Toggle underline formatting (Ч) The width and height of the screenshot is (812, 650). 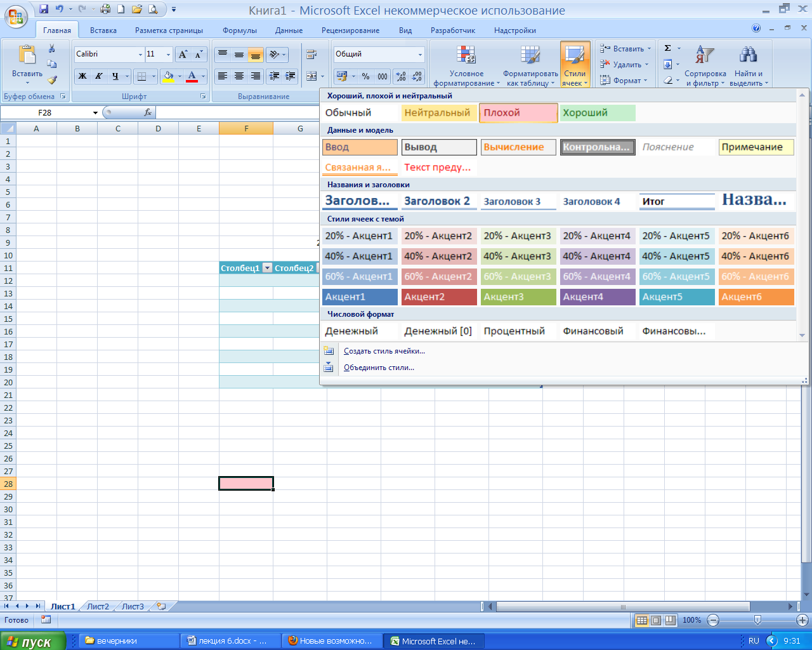point(115,76)
